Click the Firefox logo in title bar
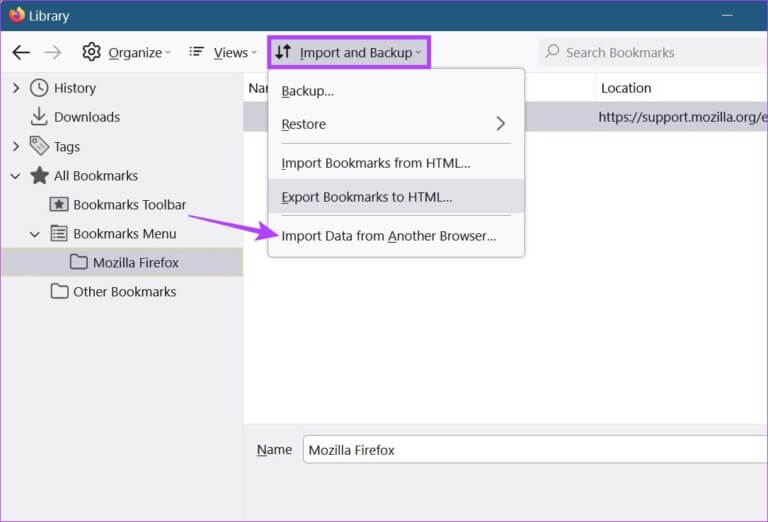 [16, 15]
